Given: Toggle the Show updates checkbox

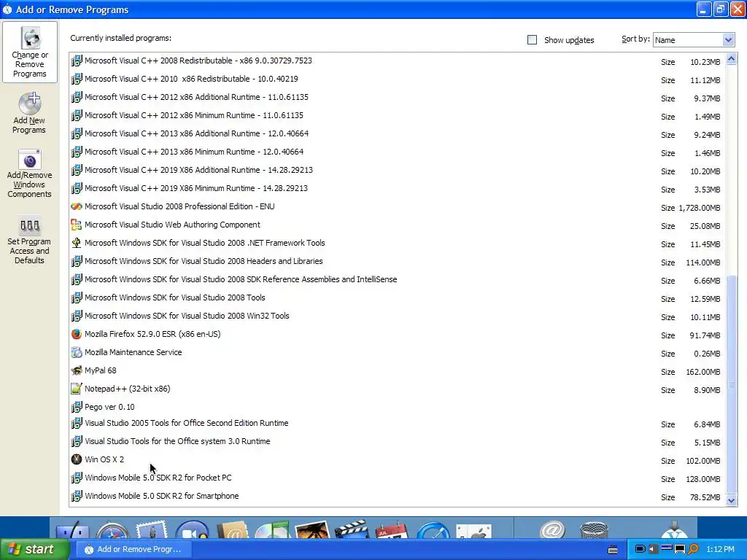Looking at the screenshot, I should point(532,40).
